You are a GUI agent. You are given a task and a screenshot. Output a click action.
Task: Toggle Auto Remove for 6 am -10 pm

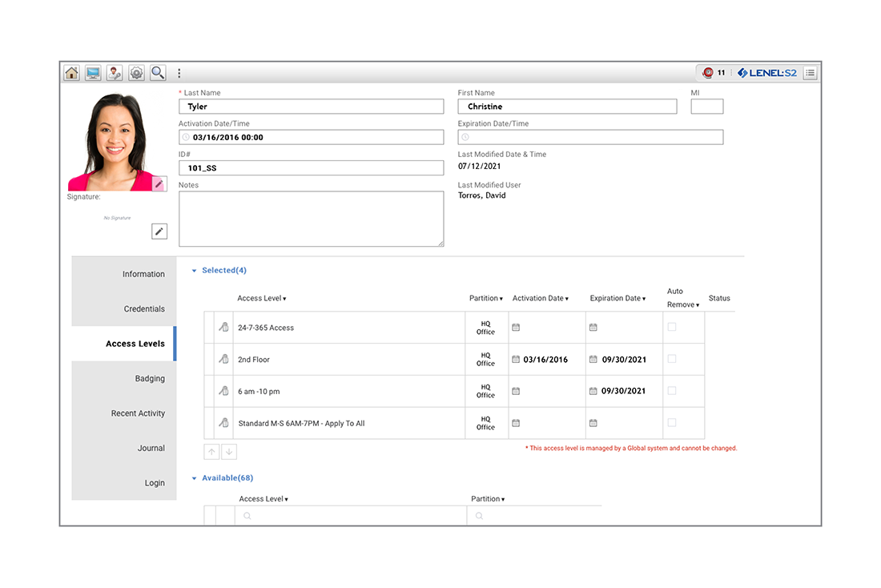[672, 390]
